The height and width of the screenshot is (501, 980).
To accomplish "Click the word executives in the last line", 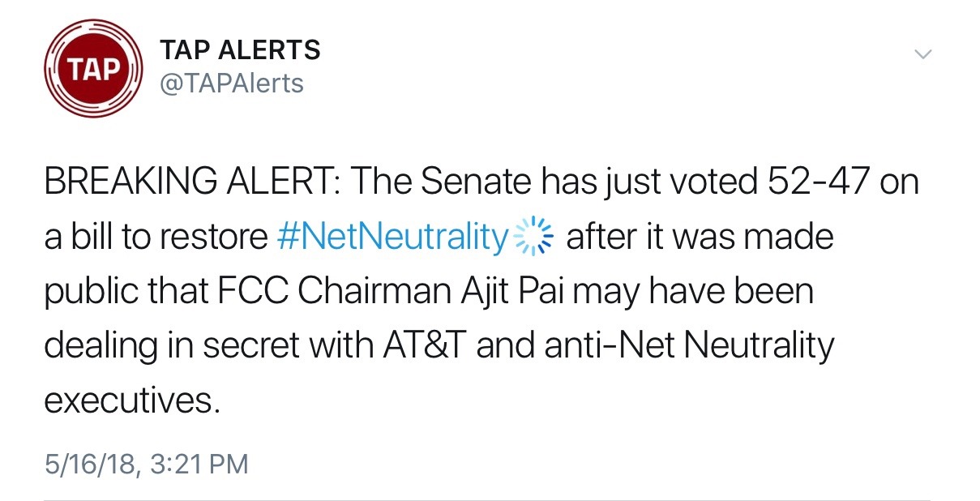I will pos(130,400).
